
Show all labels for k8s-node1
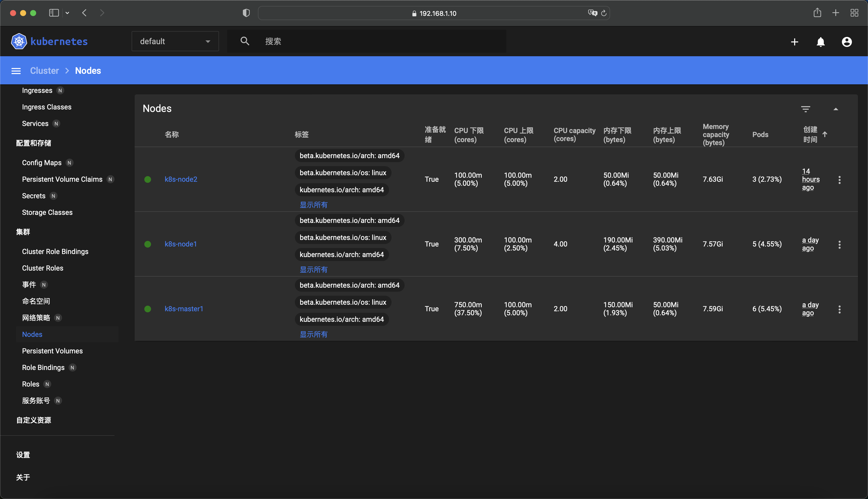pyautogui.click(x=313, y=270)
